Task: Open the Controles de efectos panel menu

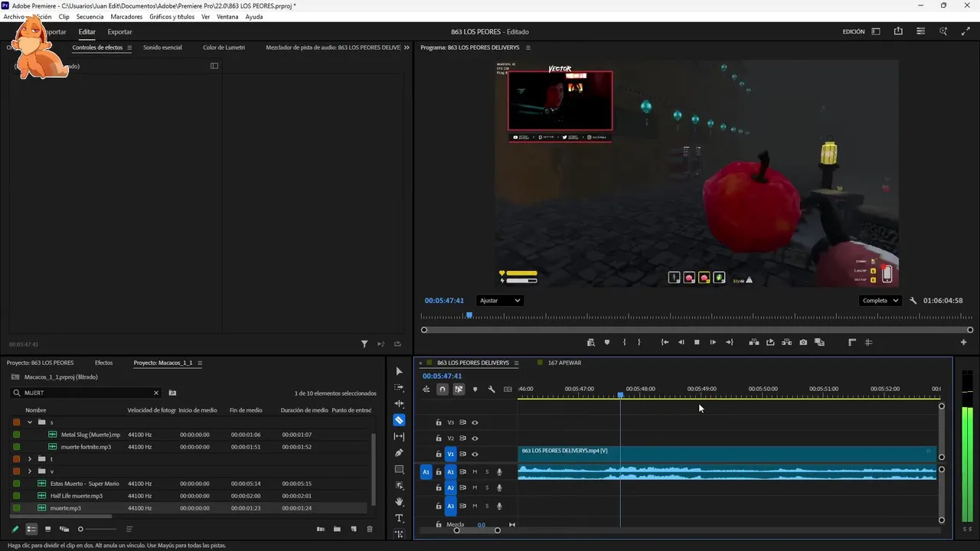Action: coord(129,47)
